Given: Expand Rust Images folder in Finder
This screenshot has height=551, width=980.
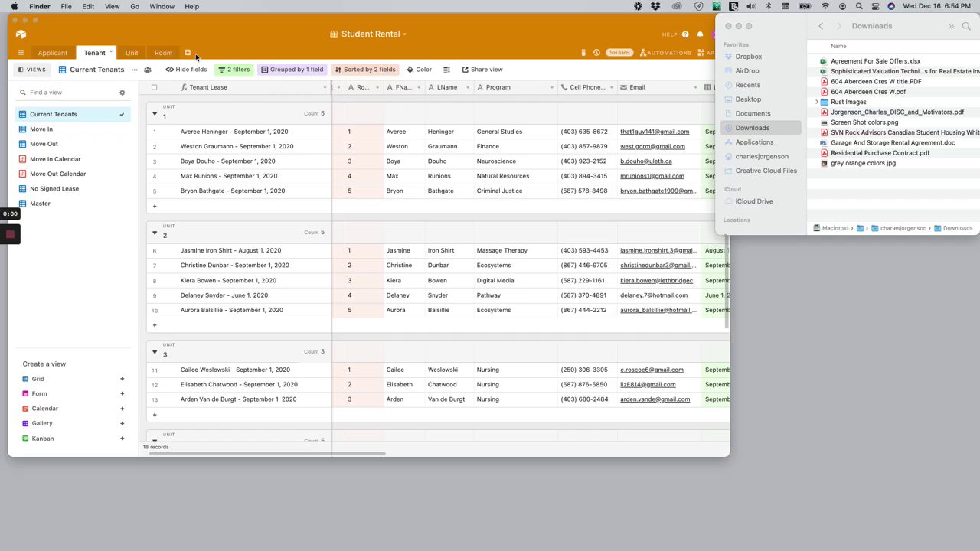Looking at the screenshot, I should [816, 102].
